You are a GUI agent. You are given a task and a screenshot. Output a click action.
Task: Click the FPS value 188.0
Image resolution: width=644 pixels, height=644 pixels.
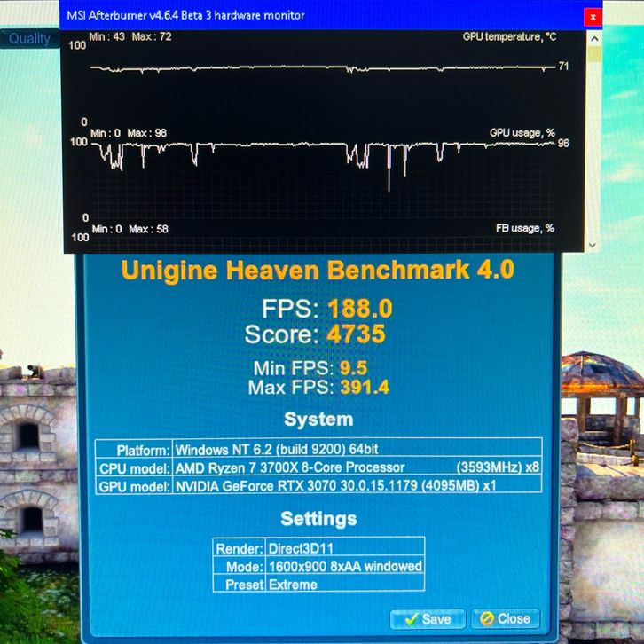pyautogui.click(x=359, y=309)
